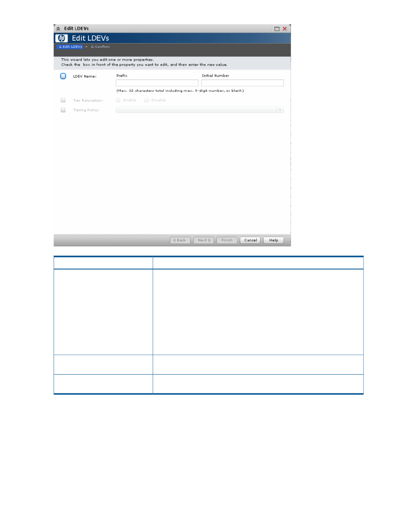Check the LDEV Name checkbox
400x532 pixels.
[x=63, y=76]
